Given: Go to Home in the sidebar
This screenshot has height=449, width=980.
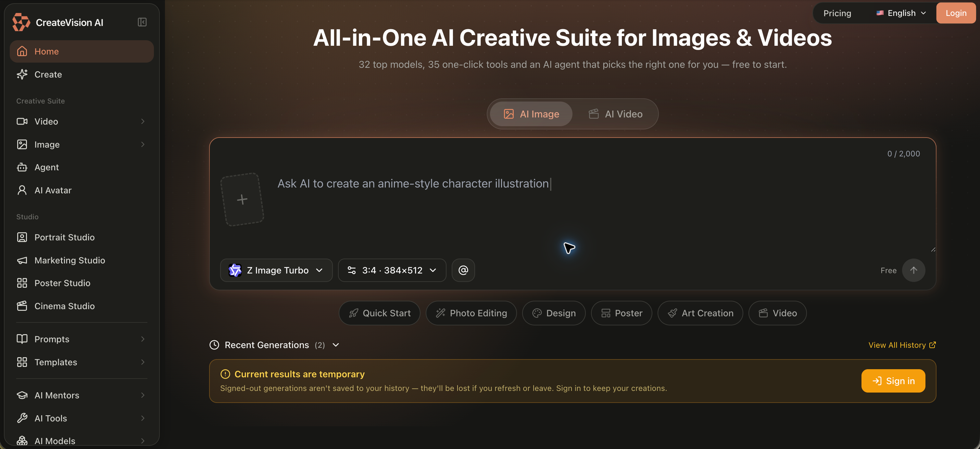Looking at the screenshot, I should [82, 51].
